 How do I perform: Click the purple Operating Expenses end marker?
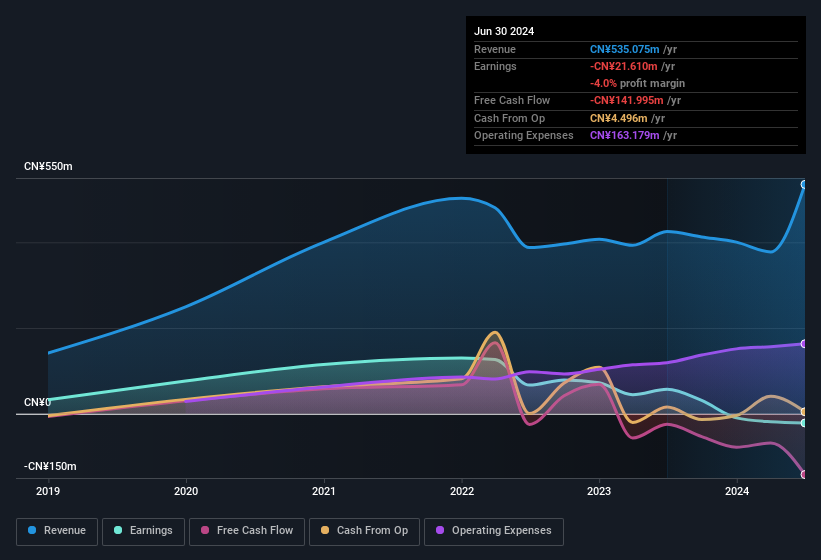point(804,344)
